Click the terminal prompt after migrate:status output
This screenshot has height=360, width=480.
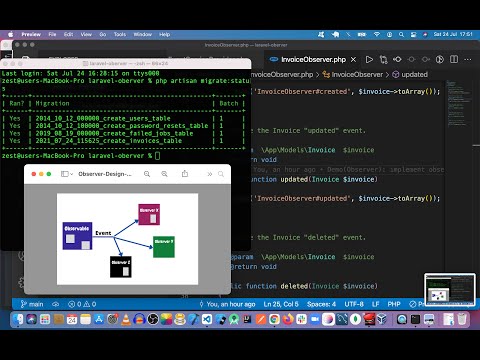tap(81, 156)
